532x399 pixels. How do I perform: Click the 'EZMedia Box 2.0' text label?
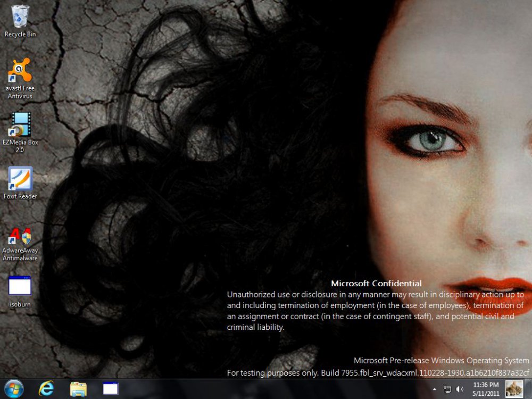[x=20, y=146]
